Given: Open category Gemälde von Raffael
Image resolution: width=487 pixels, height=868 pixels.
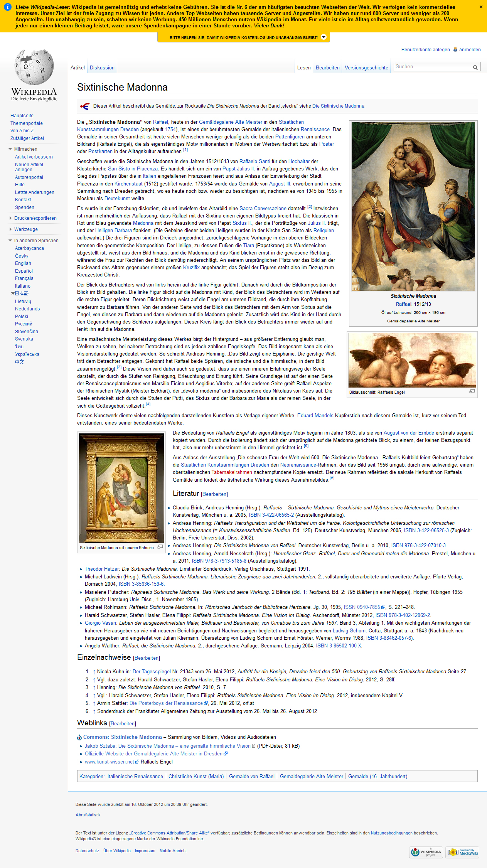Looking at the screenshot, I should point(252,777).
